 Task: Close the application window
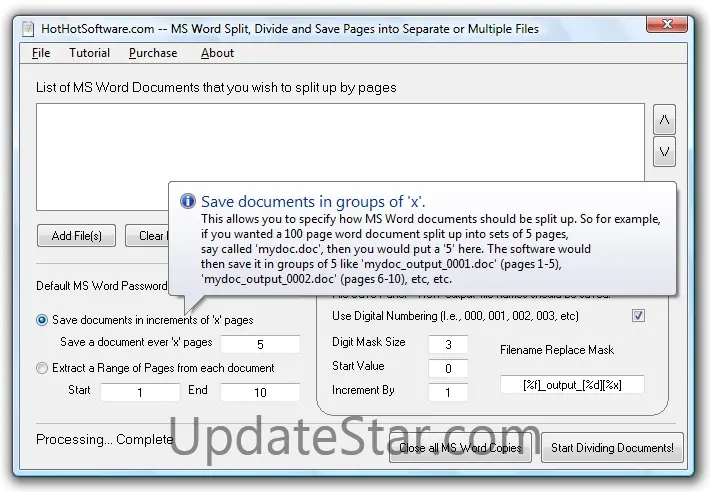point(667,24)
